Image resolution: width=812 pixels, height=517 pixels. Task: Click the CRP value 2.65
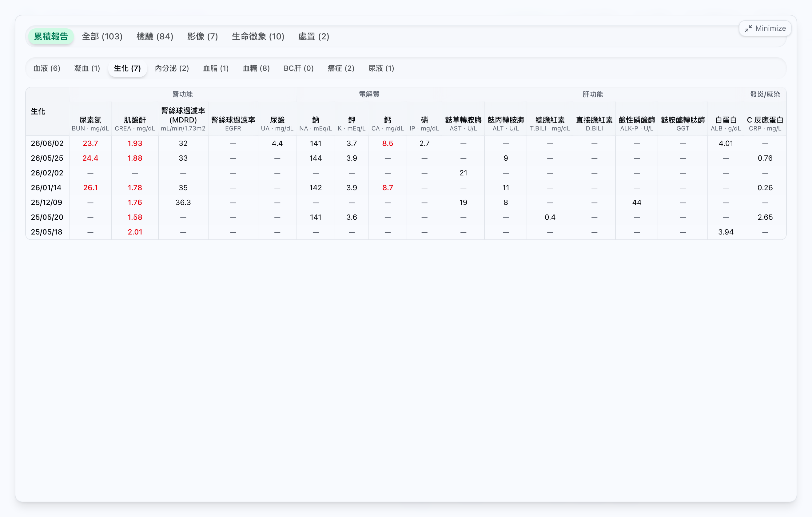pyautogui.click(x=765, y=217)
